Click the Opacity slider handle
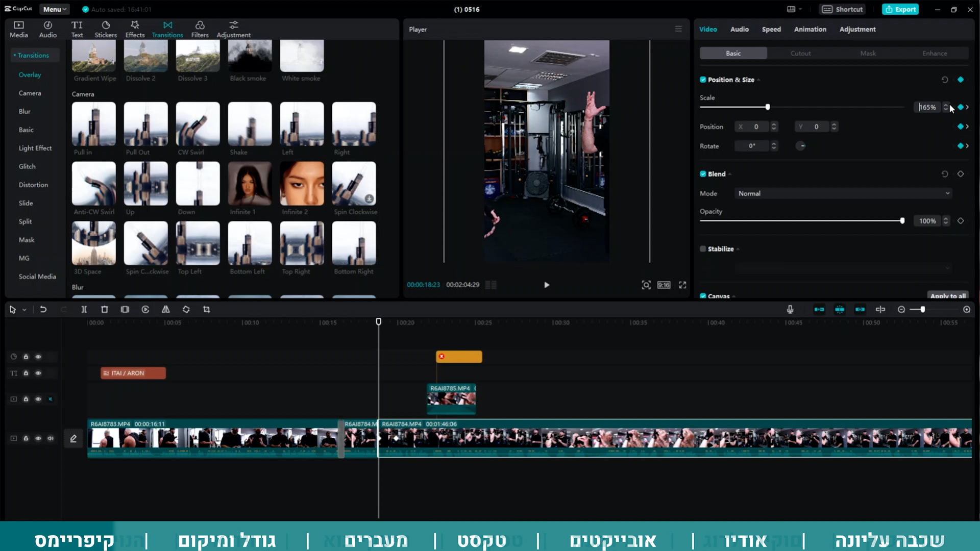 click(902, 221)
